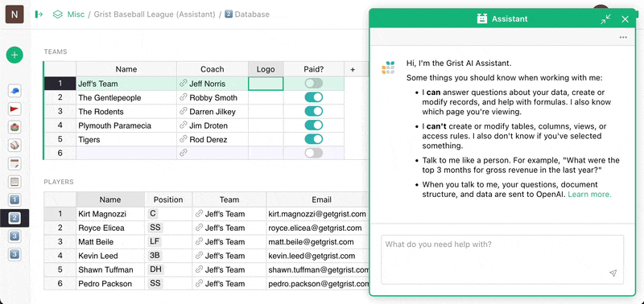Open the sidebar panel toggle arrow icon
The height and width of the screenshot is (304, 644).
(x=39, y=14)
